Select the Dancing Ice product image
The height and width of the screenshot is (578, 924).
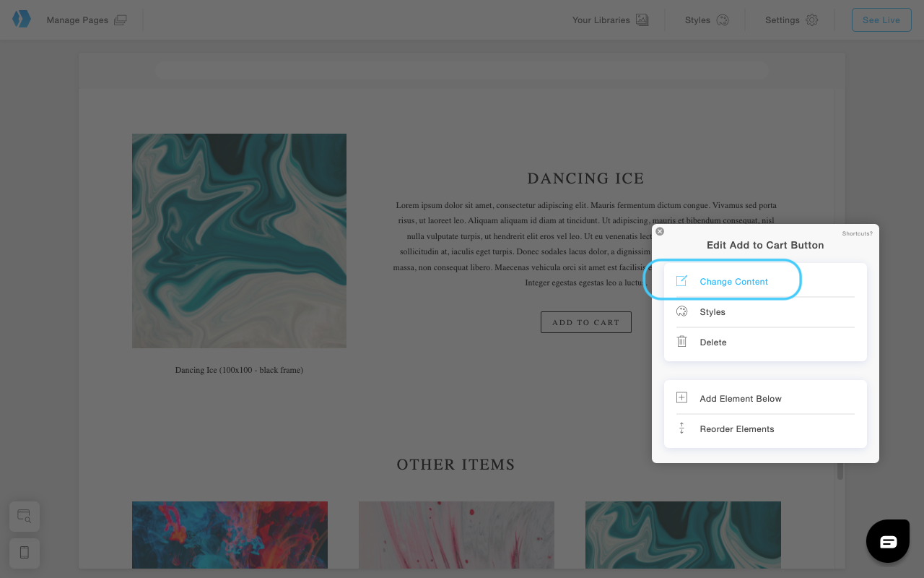pos(239,241)
